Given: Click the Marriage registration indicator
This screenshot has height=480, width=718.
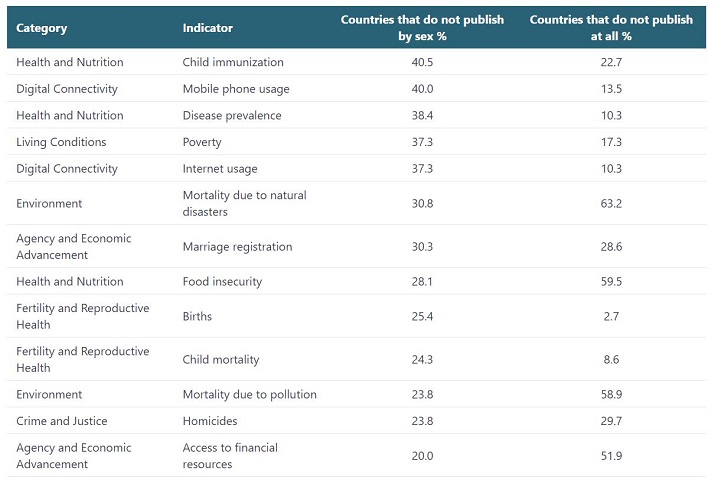Looking at the screenshot, I should [x=237, y=247].
